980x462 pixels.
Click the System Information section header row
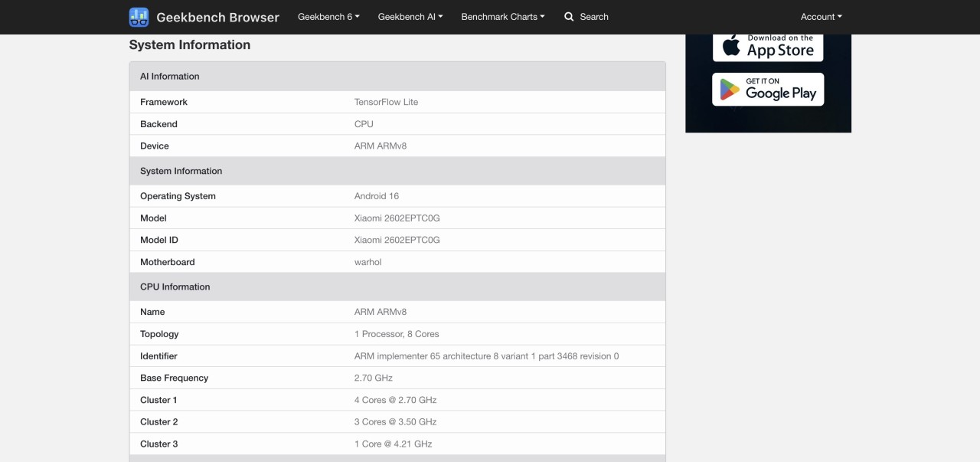click(x=181, y=171)
